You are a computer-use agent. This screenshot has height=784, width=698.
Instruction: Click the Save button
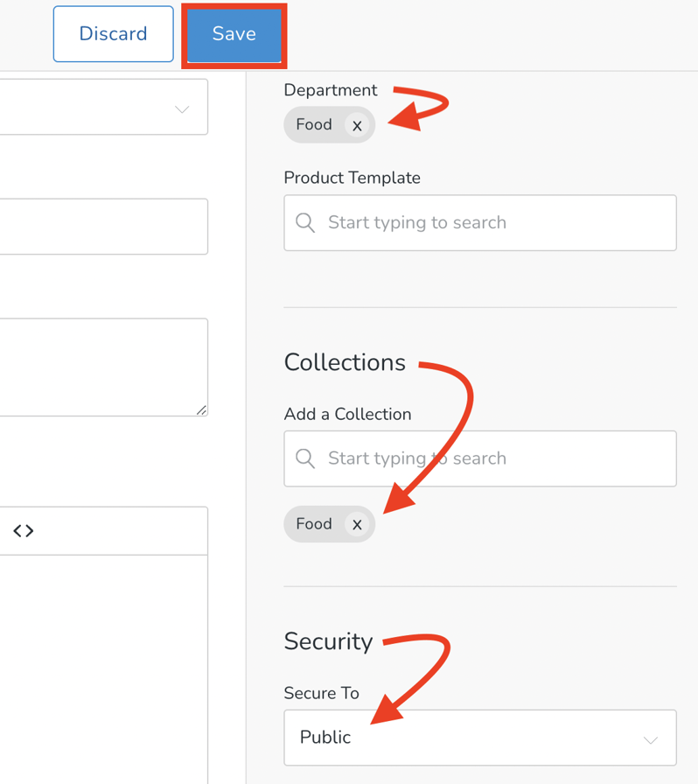coord(233,34)
